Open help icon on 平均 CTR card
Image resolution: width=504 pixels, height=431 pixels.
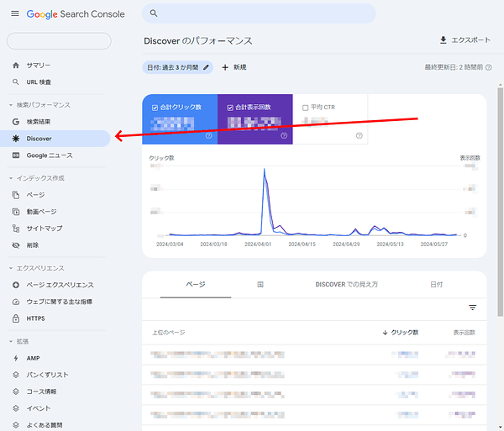click(359, 135)
